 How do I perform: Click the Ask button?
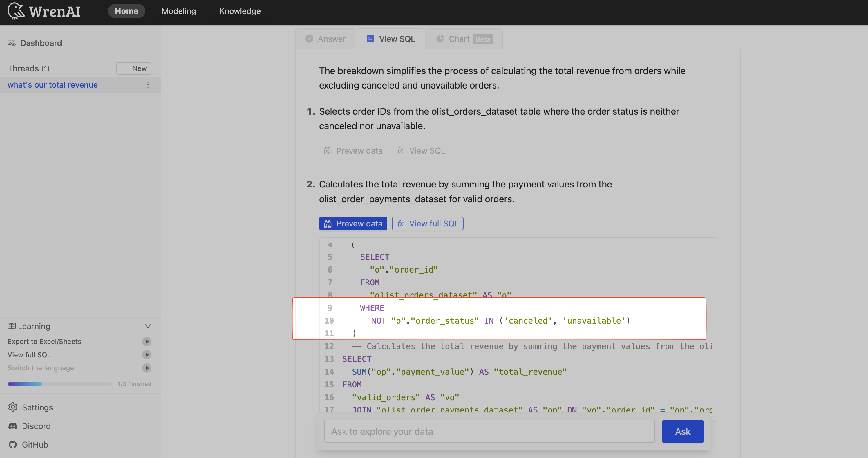coord(683,431)
